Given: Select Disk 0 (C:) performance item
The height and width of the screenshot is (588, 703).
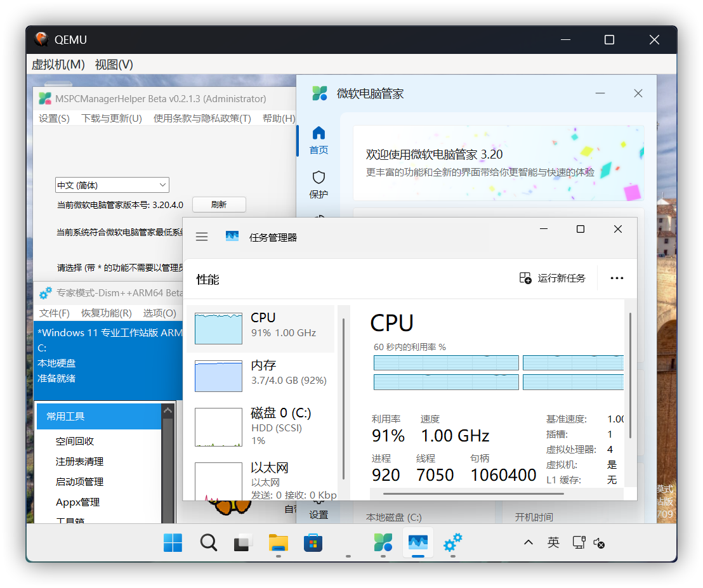Looking at the screenshot, I should coord(261,427).
